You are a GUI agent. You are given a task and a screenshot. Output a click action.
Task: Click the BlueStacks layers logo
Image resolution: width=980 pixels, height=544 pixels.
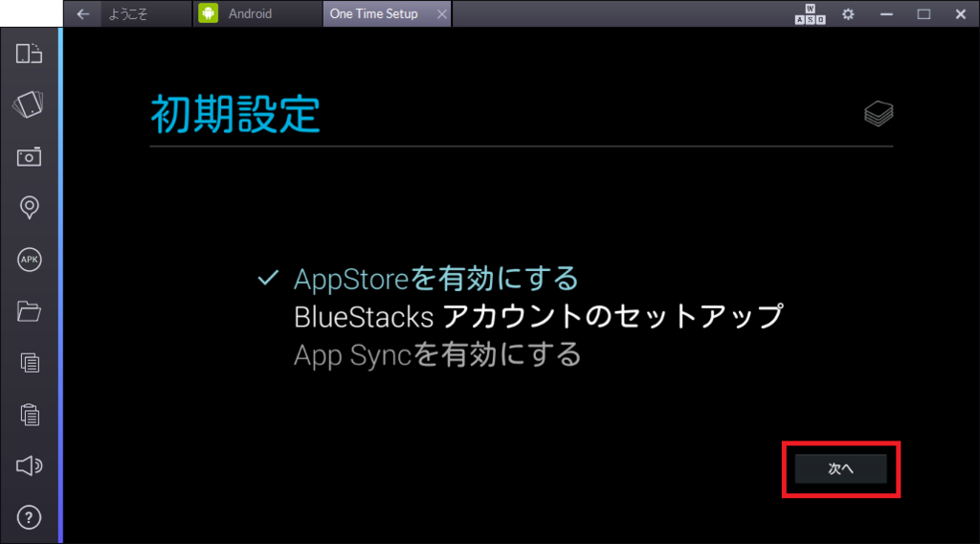[x=879, y=113]
